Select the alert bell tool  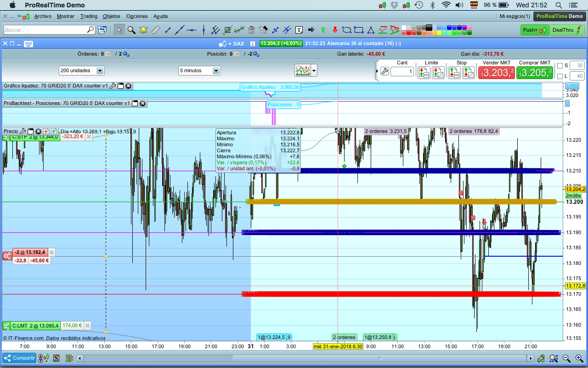pyautogui.click(x=143, y=30)
